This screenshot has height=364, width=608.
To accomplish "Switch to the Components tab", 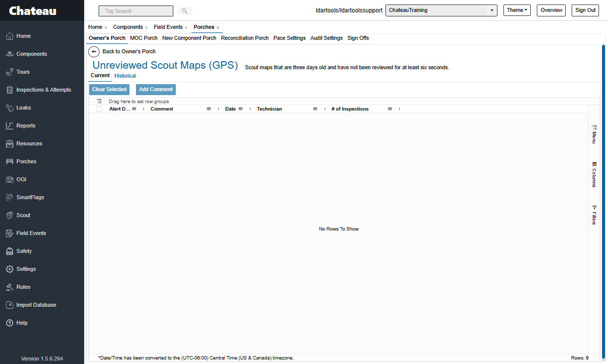I will tap(128, 27).
